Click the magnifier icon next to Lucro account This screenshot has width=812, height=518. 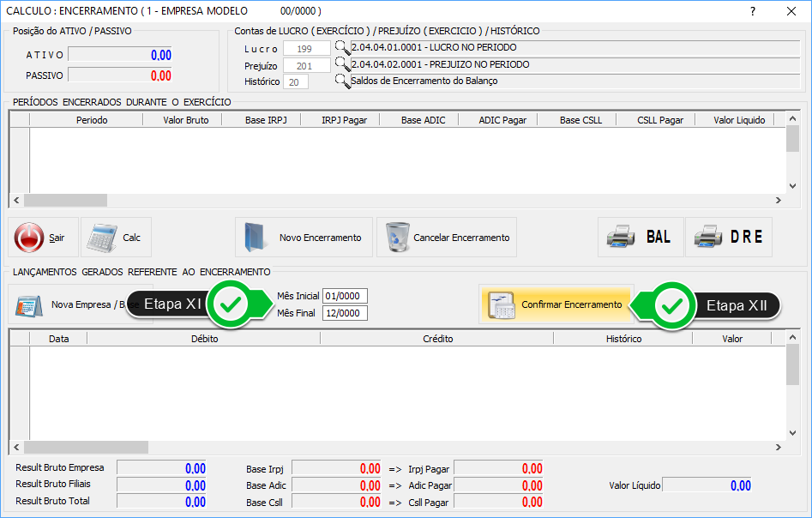(342, 48)
